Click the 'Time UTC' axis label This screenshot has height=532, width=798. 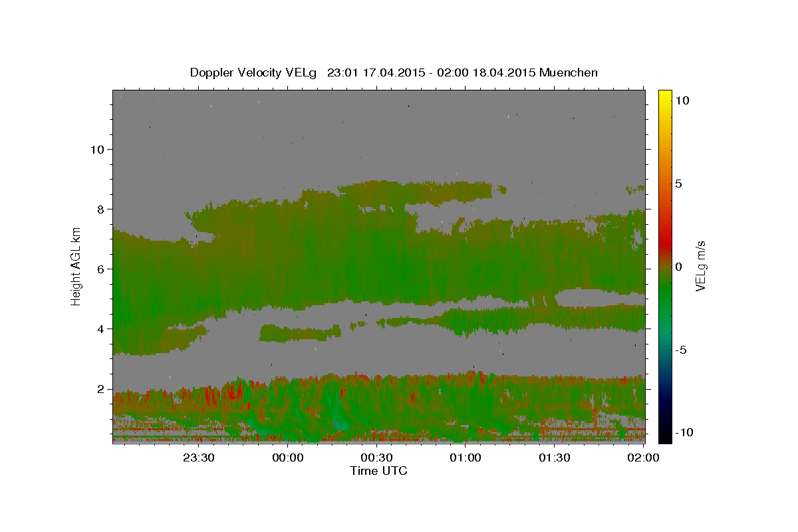click(378, 471)
